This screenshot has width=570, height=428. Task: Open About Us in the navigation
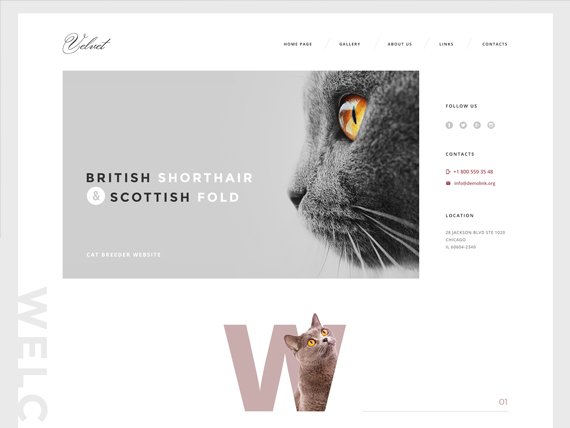[400, 44]
